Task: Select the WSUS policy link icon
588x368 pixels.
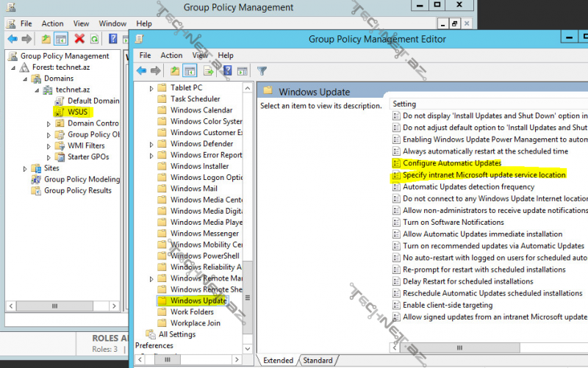Action: click(60, 112)
